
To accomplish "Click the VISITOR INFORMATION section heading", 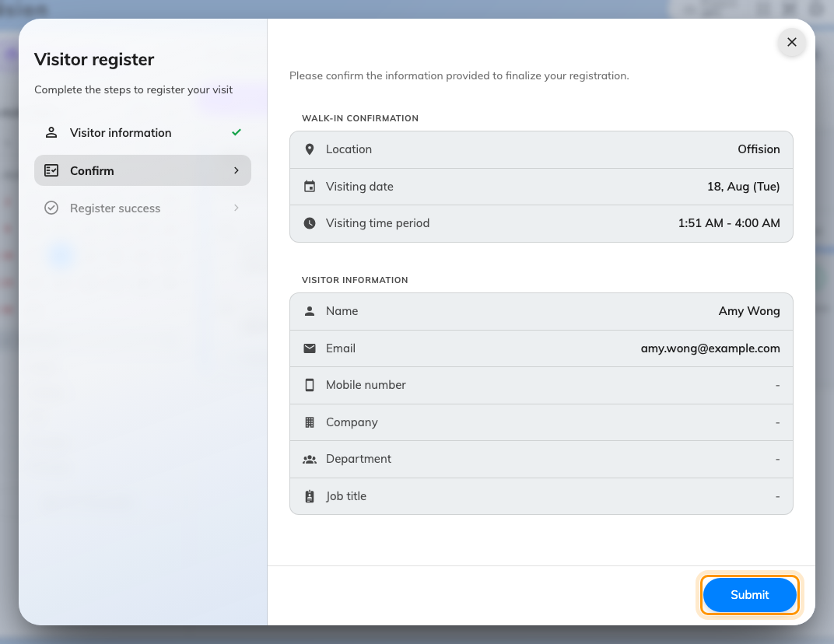I will 355,280.
